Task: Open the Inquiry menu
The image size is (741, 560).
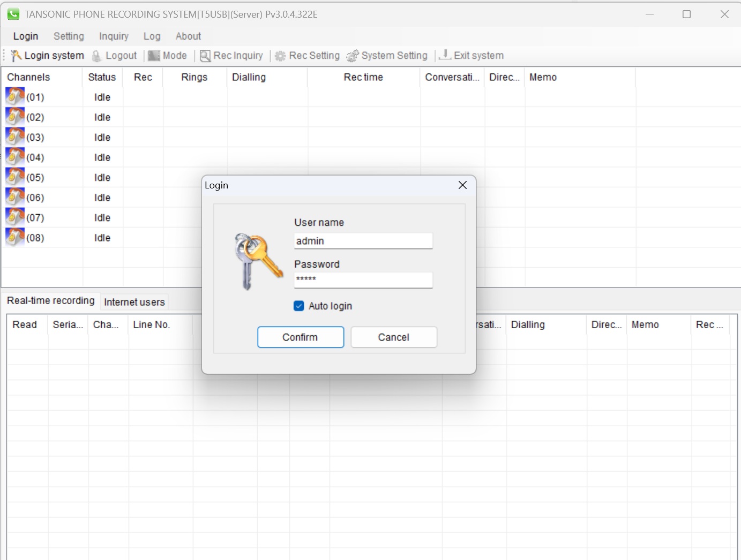Action: point(114,36)
